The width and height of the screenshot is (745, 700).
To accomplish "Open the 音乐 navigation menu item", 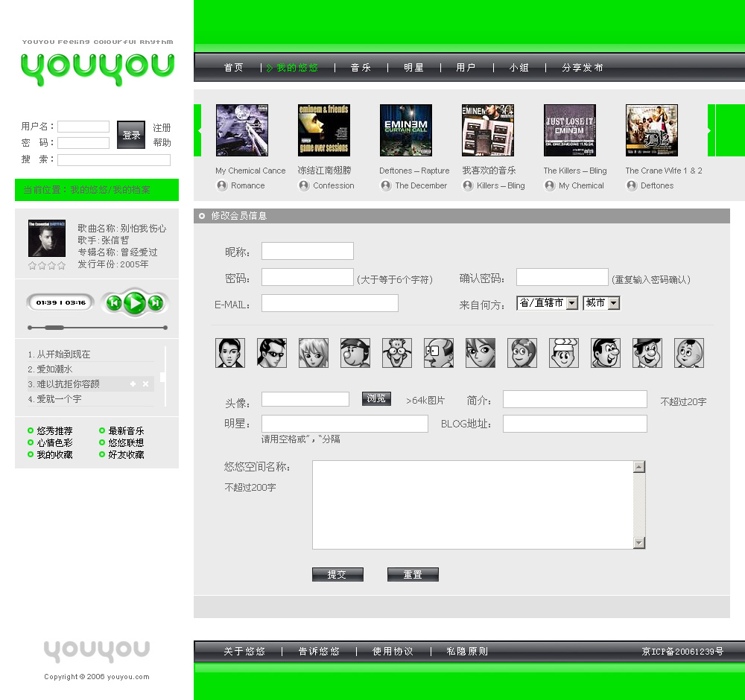I will pyautogui.click(x=361, y=68).
